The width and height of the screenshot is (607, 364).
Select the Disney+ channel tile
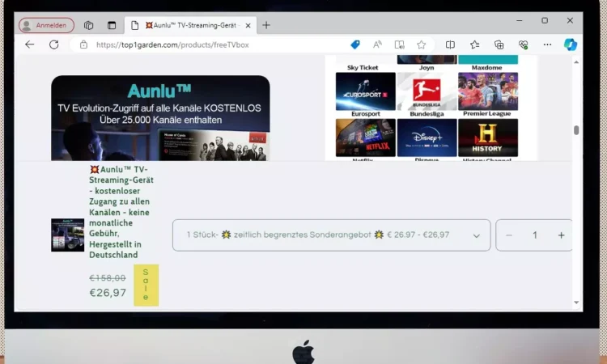427,138
